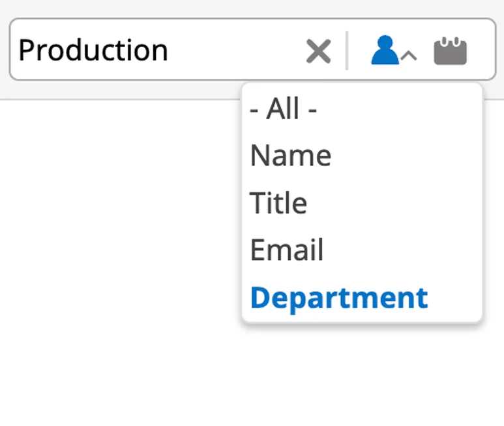Search all fields with the "- All -" entry

tap(283, 109)
